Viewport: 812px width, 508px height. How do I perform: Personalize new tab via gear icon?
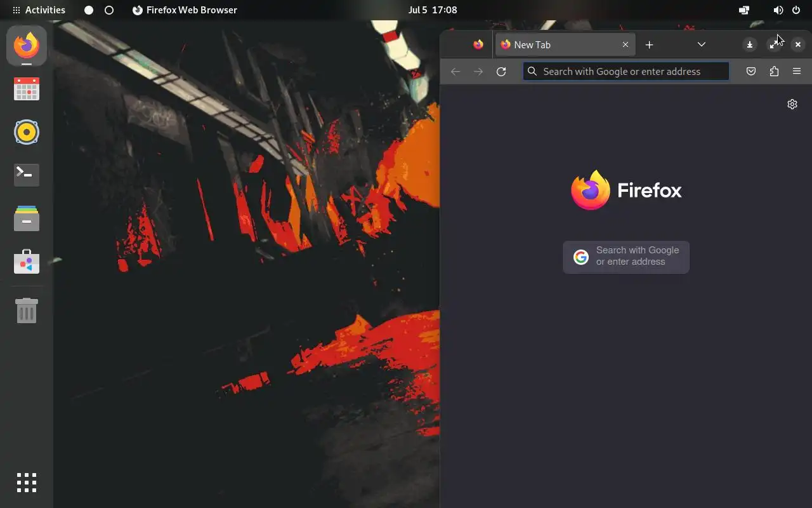click(792, 104)
